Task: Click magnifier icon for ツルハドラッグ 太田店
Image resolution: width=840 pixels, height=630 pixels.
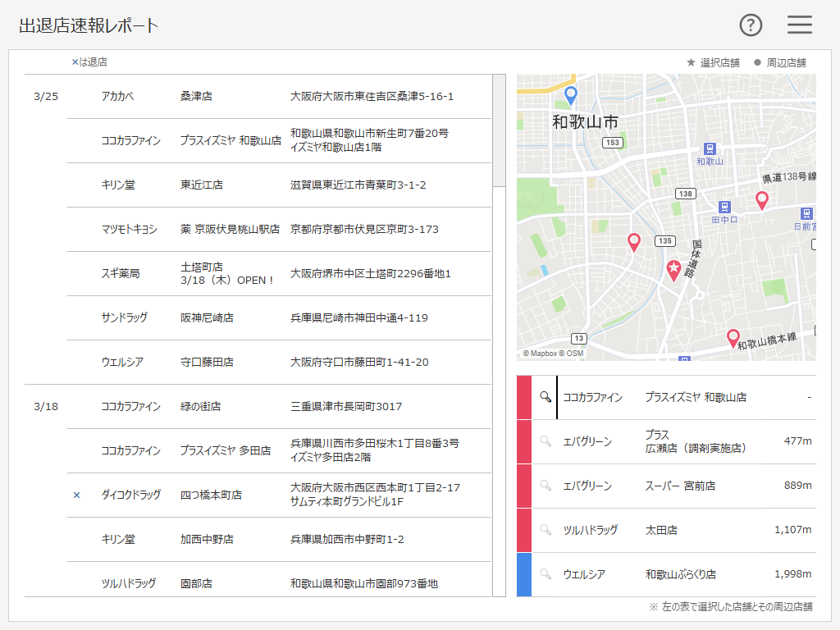Action: [x=546, y=530]
